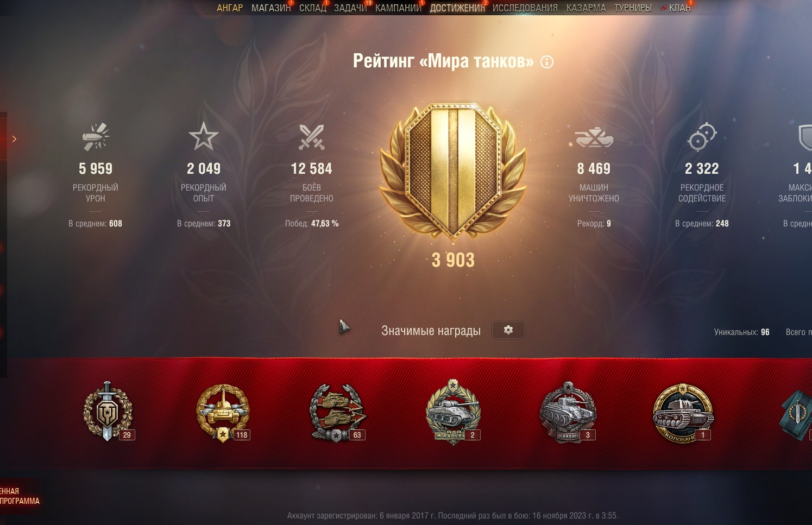Open the gear settings for Значимые награды
The width and height of the screenshot is (812, 525).
[x=508, y=330]
